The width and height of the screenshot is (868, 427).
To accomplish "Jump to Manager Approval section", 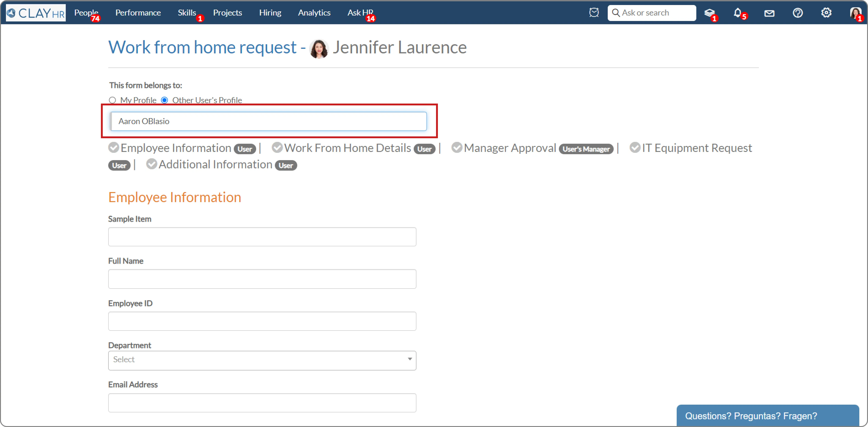I will [510, 148].
